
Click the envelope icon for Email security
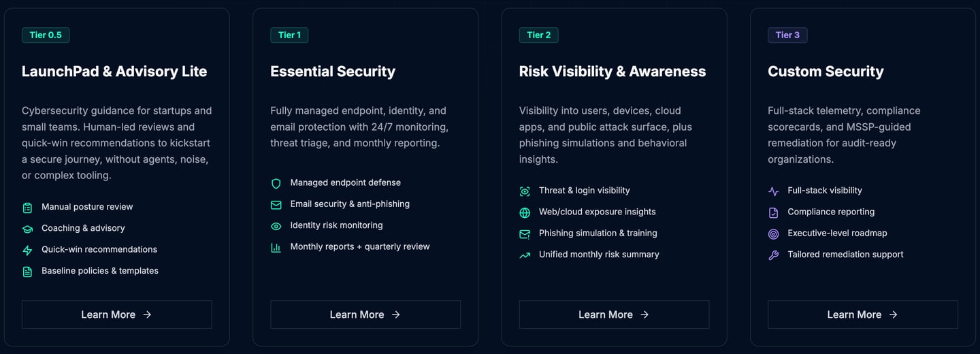pyautogui.click(x=276, y=204)
